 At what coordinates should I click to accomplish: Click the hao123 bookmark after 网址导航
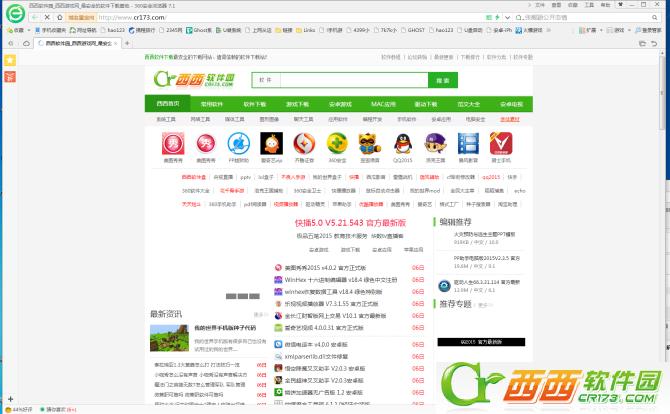coord(113,30)
